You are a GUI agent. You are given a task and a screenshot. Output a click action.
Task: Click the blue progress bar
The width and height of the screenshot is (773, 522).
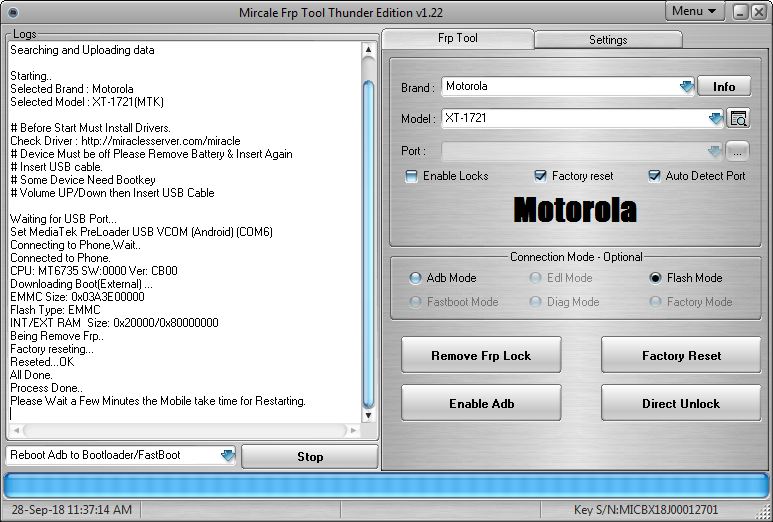[x=386, y=486]
